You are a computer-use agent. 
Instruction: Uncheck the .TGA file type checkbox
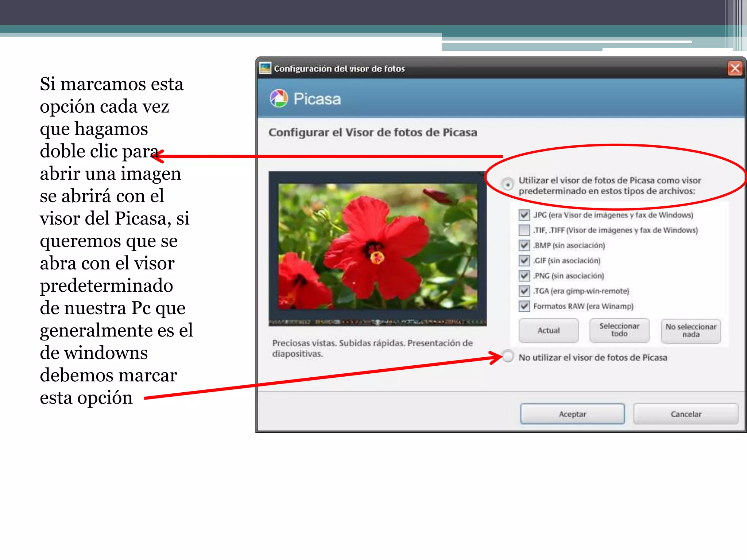(524, 291)
